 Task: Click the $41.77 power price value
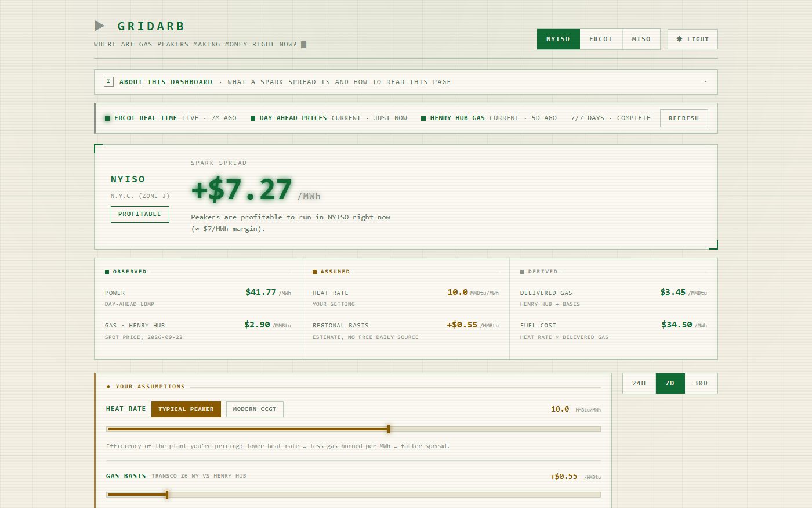pos(261,292)
